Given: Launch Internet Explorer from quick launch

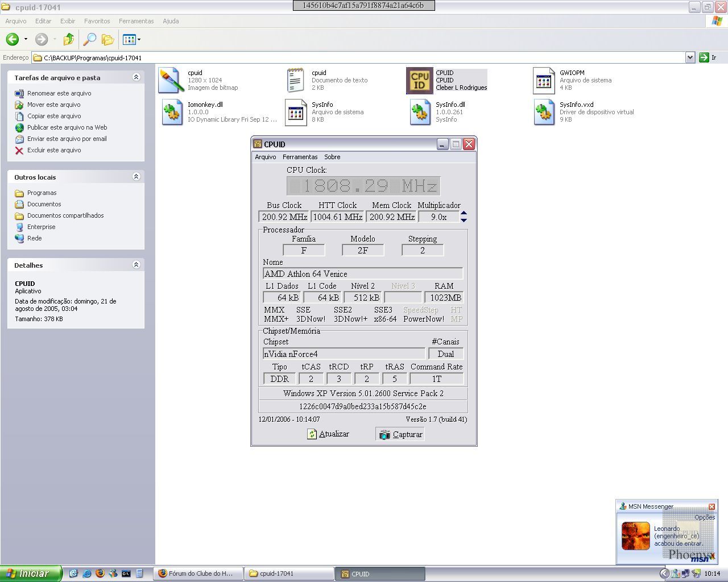Looking at the screenshot, I should pos(87,573).
